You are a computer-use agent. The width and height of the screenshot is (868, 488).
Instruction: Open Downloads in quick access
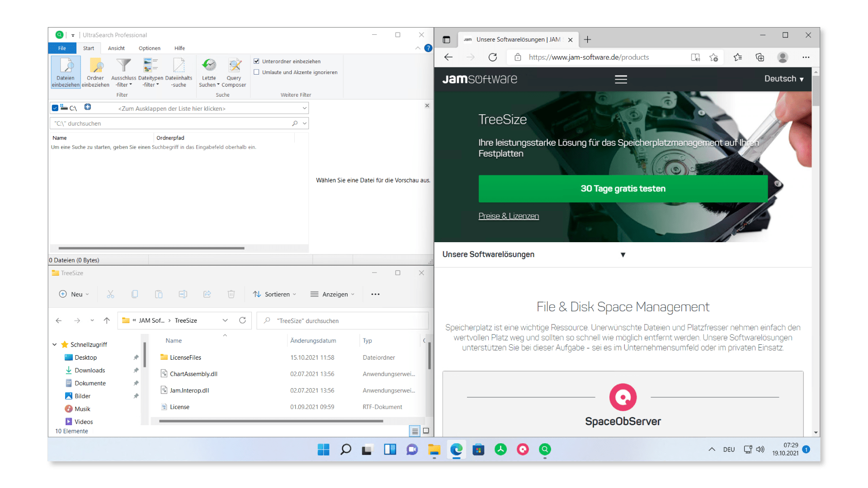click(90, 370)
